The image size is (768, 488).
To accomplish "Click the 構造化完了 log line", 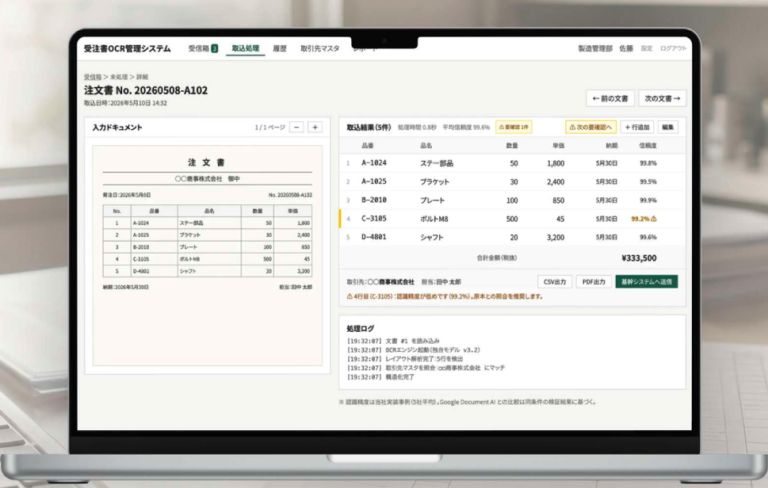I will tap(380, 377).
